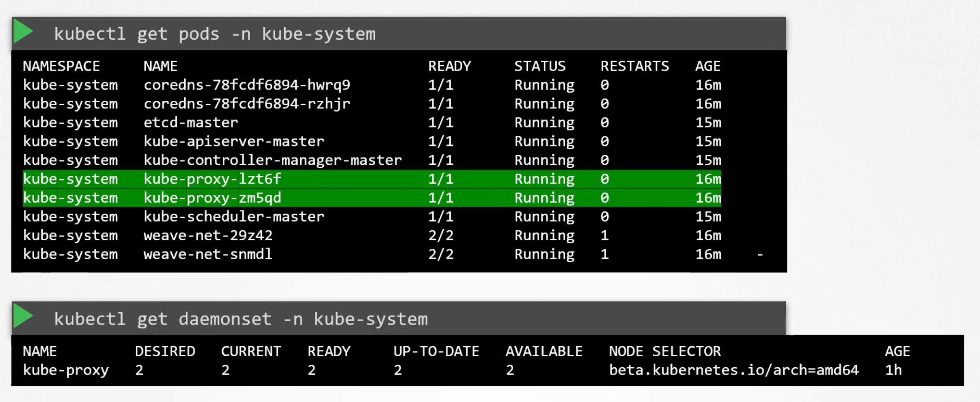Select the kube-apiserver-master pod name
Viewport: 980px width, 402px height.
(234, 141)
